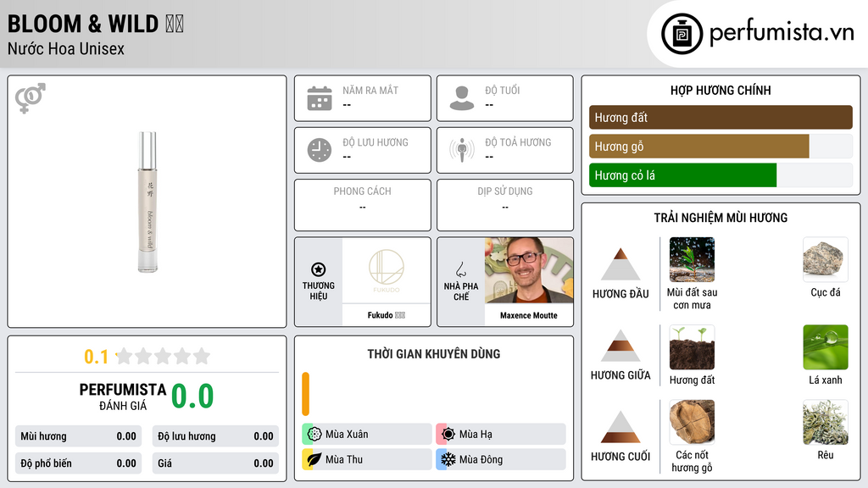This screenshot has height=488, width=868.
Task: Click the Nước Hoa Unisex subtitle
Action: pos(66,48)
